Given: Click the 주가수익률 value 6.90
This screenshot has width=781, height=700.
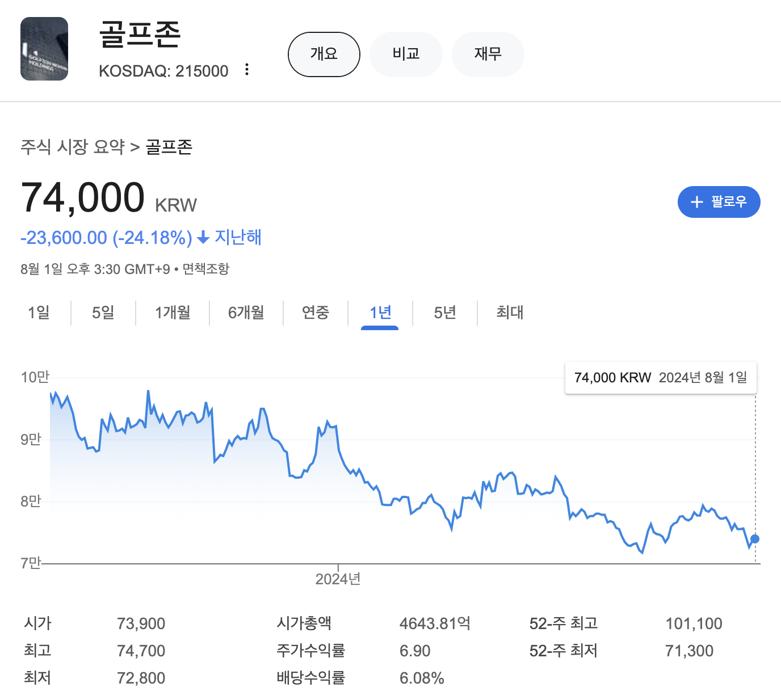Looking at the screenshot, I should click(415, 651).
